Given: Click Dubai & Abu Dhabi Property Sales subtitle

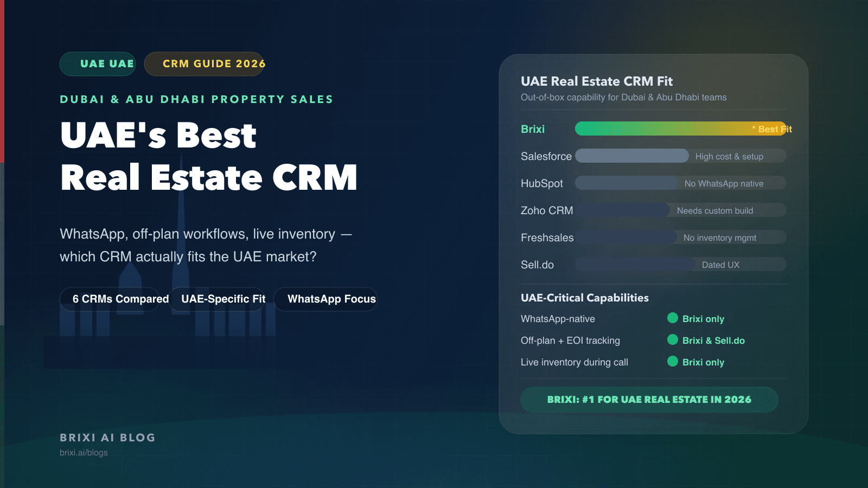Looking at the screenshot, I should click(x=196, y=99).
